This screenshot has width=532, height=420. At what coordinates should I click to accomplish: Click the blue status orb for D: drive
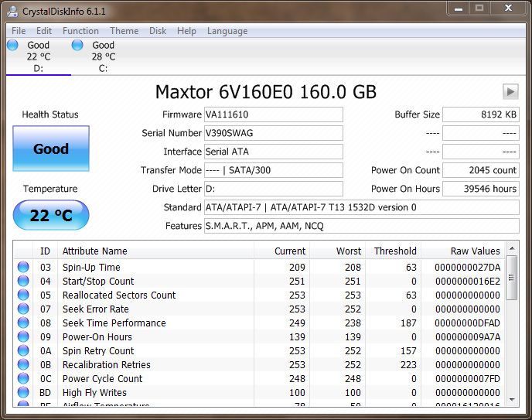click(12, 45)
